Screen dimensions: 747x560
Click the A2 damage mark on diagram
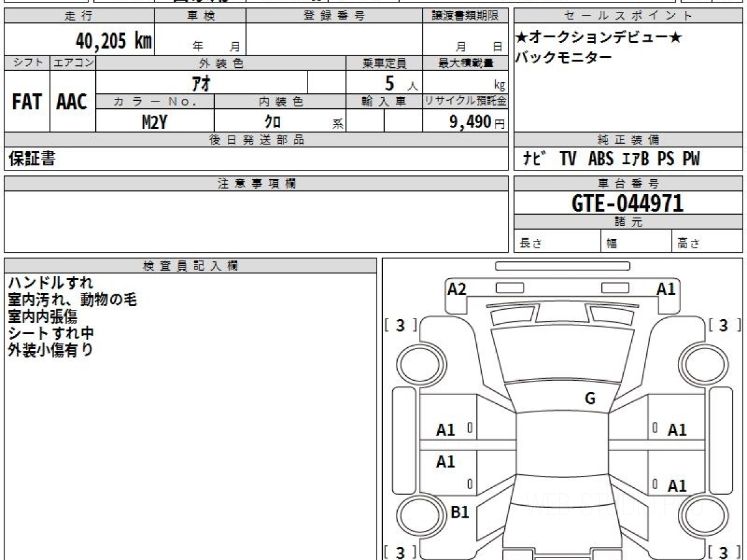[x=457, y=289]
